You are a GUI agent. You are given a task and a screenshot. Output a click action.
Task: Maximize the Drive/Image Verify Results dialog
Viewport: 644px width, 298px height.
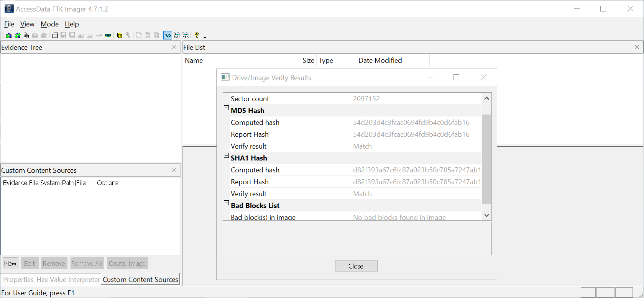(x=456, y=77)
